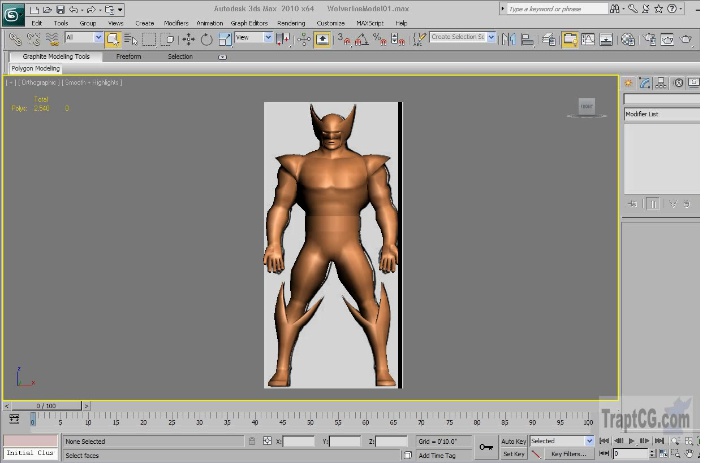The image size is (724, 463).
Task: Toggle the Selection Lock padlock
Action: [252, 441]
